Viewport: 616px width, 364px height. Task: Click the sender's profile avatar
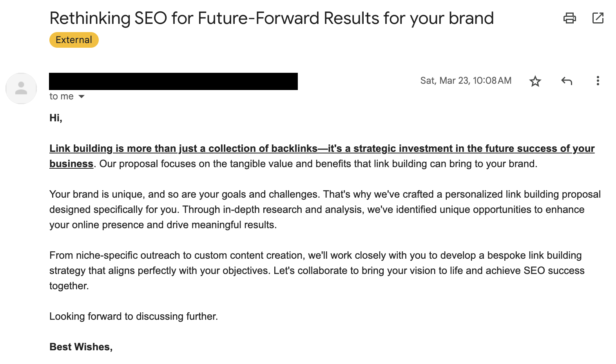pyautogui.click(x=21, y=88)
